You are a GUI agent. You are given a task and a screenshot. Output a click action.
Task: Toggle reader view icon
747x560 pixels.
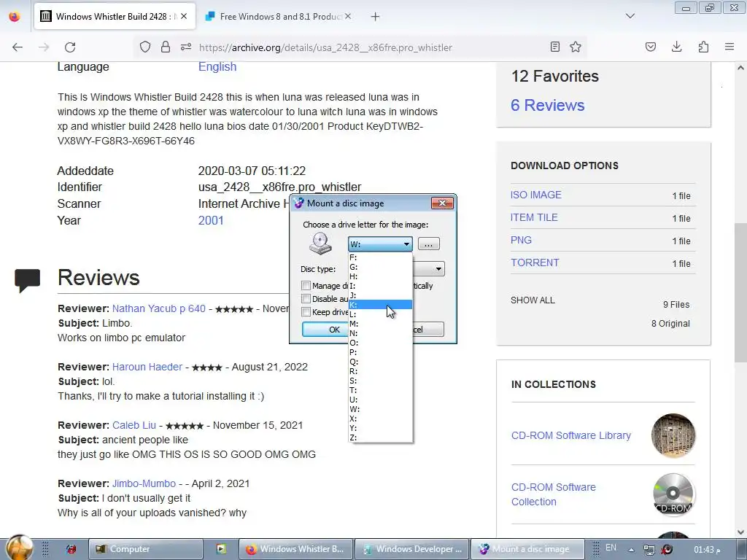tap(555, 47)
